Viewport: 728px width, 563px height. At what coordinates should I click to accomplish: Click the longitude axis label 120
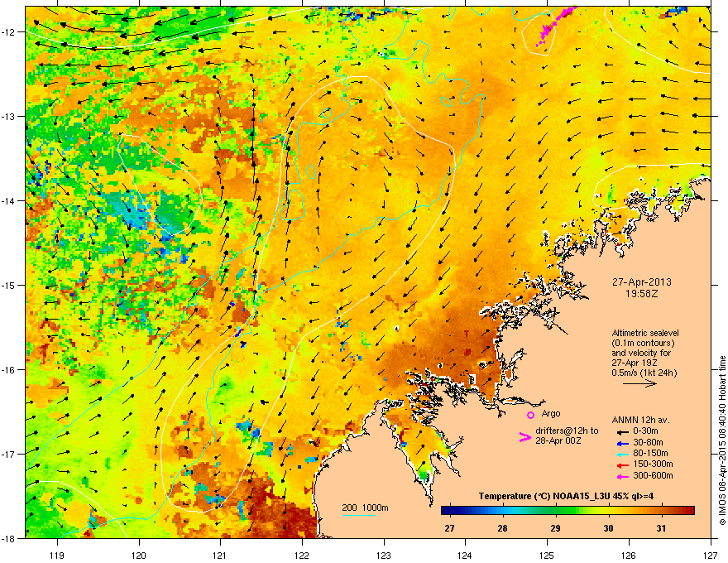pyautogui.click(x=139, y=555)
